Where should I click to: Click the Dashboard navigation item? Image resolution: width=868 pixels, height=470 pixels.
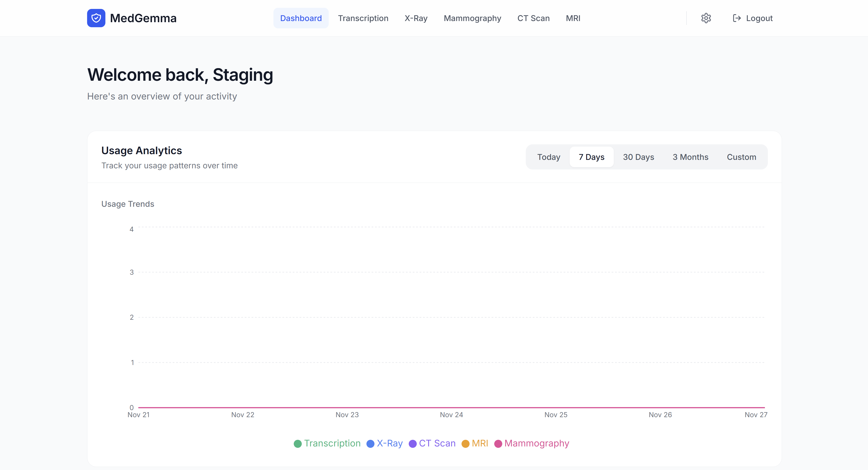(301, 18)
